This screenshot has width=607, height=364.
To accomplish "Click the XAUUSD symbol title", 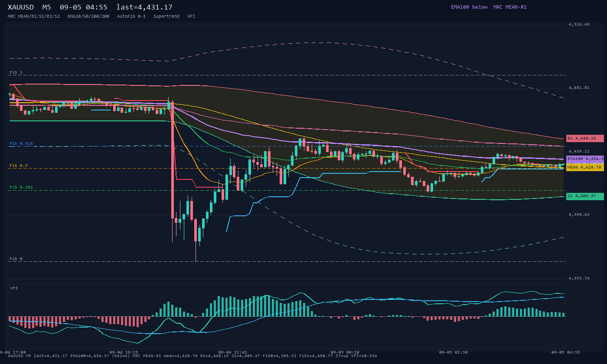I will [x=21, y=7].
